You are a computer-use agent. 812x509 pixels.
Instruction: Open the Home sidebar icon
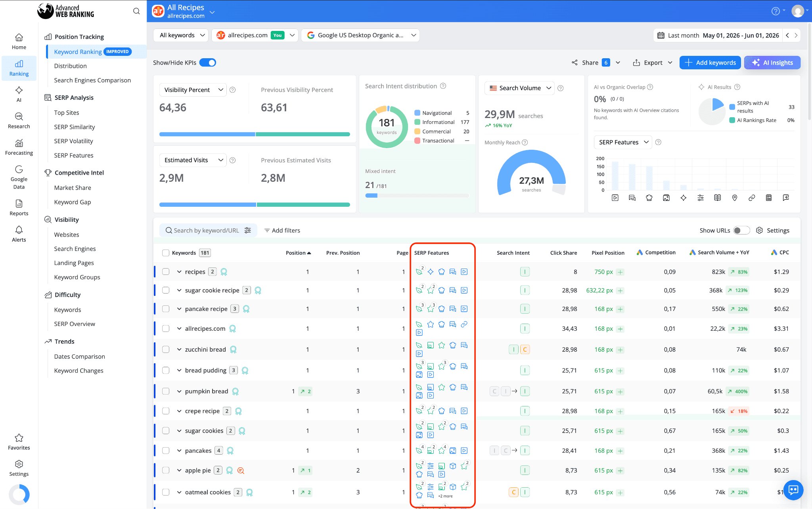point(19,42)
